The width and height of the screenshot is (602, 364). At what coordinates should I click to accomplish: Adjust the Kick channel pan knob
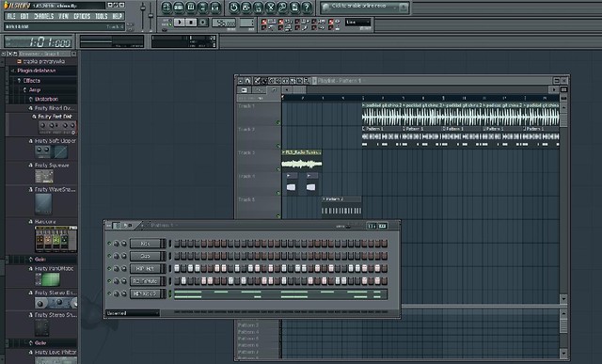coord(116,244)
